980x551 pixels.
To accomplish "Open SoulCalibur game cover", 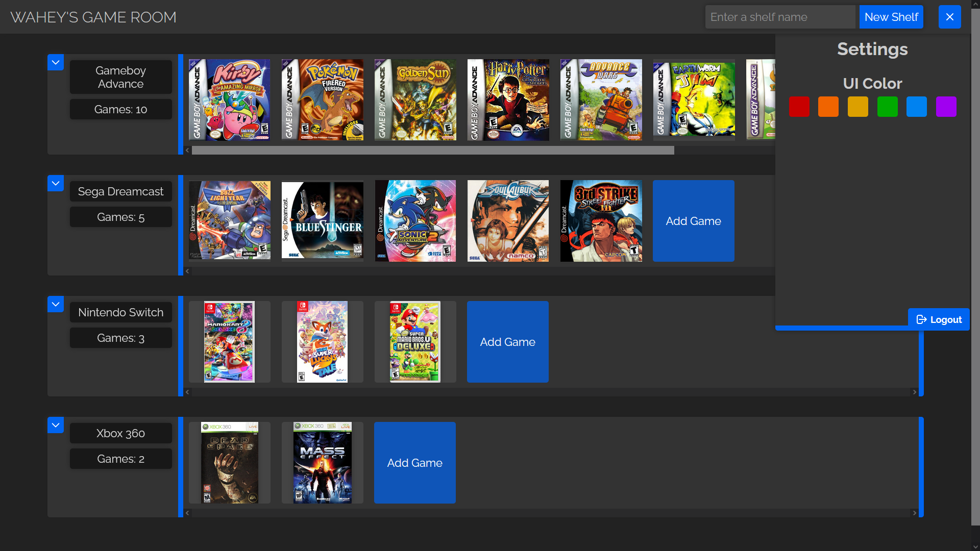I will tap(508, 221).
